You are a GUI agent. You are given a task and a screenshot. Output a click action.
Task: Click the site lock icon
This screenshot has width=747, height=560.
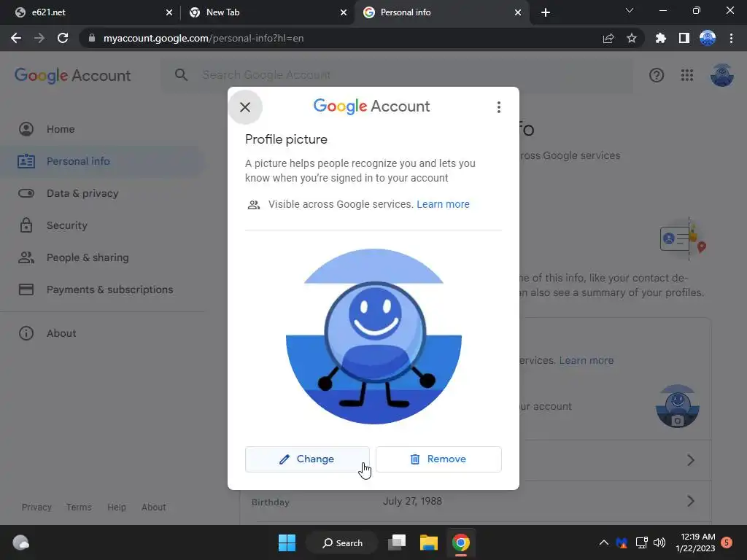coord(92,38)
